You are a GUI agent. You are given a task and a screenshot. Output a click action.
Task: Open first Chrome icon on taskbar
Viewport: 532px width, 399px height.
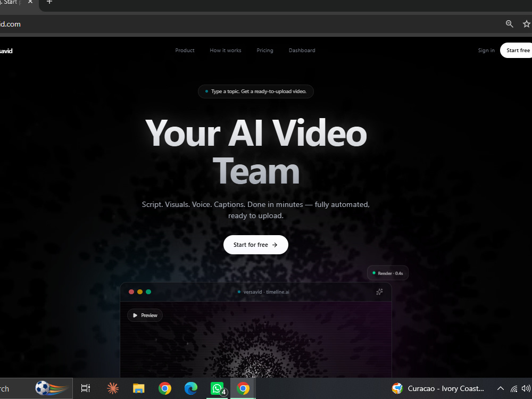165,388
